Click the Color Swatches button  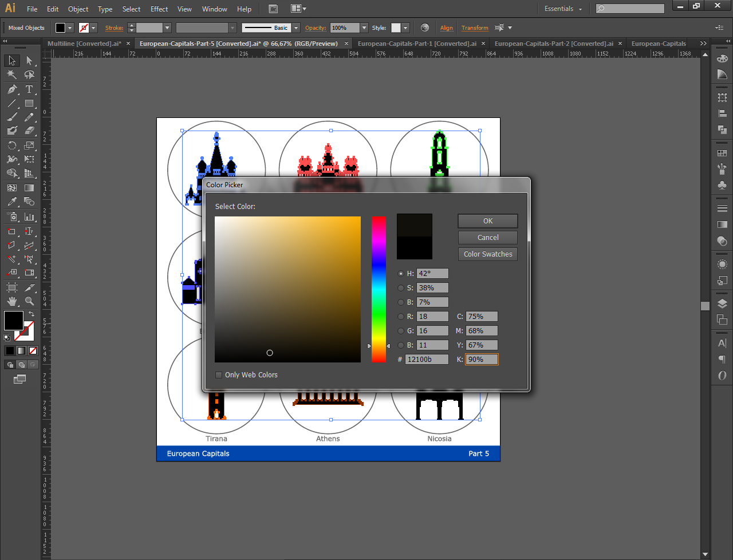tap(487, 254)
